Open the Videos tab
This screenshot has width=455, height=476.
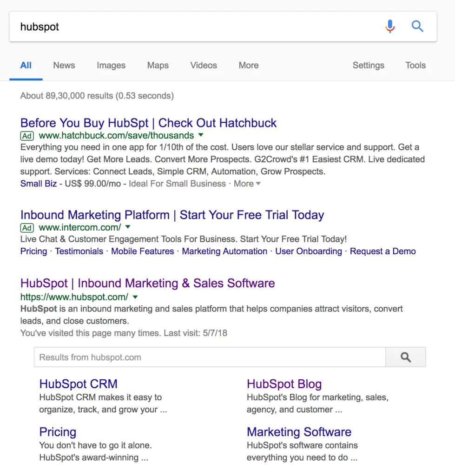click(x=203, y=66)
